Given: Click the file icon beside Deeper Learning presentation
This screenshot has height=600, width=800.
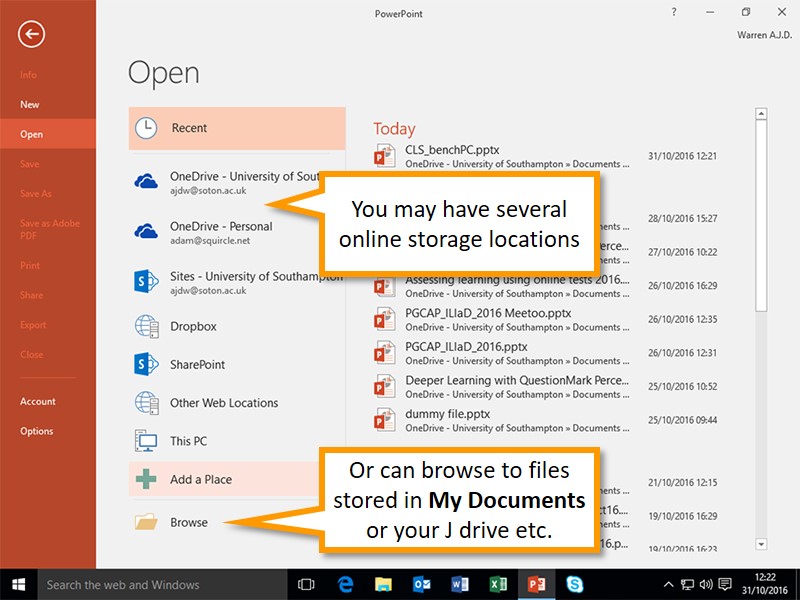Looking at the screenshot, I should (385, 386).
